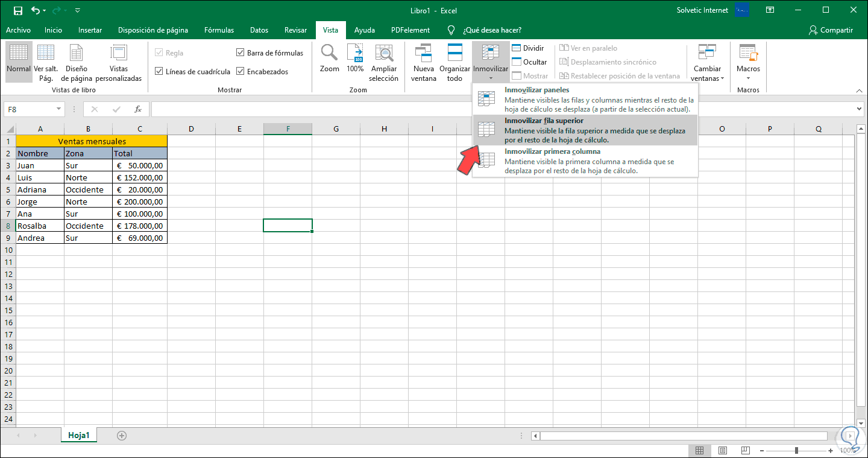Adjust the zoom slider in status bar
The image size is (868, 458).
pyautogui.click(x=796, y=450)
